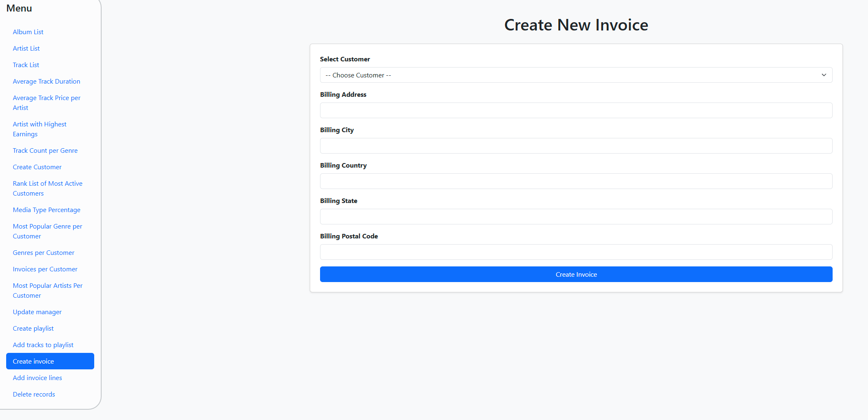View Artist with Highest Earnings
This screenshot has width=868, height=420.
39,129
